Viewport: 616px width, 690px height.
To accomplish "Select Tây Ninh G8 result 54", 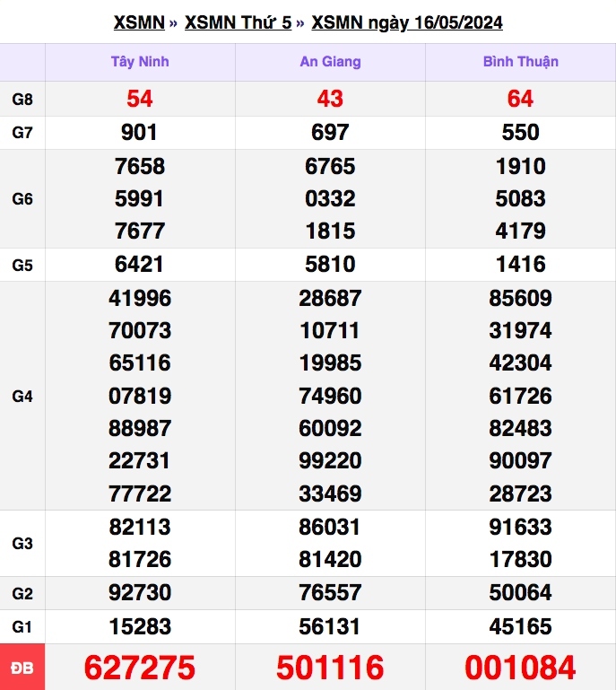I will tap(140, 99).
